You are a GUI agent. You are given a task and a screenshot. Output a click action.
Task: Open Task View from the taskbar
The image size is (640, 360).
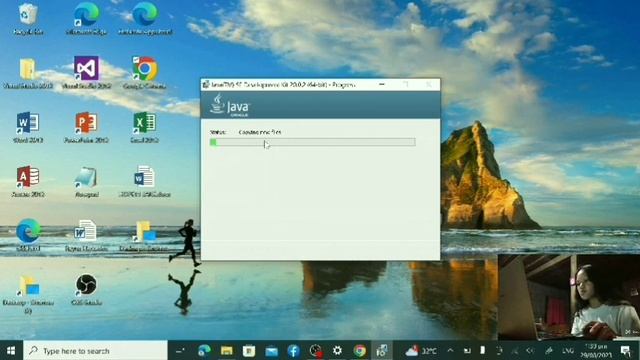pos(180,351)
